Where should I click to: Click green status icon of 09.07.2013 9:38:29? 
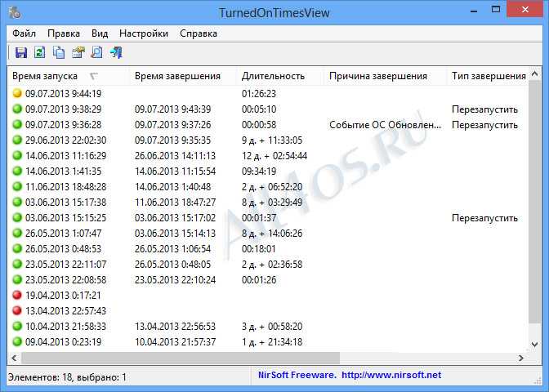17,109
